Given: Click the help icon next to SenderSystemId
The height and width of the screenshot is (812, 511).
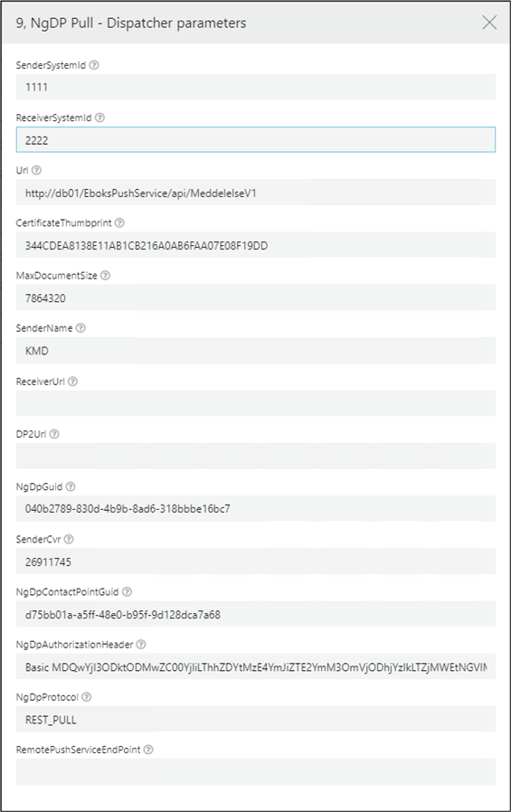Looking at the screenshot, I should click(x=94, y=65).
